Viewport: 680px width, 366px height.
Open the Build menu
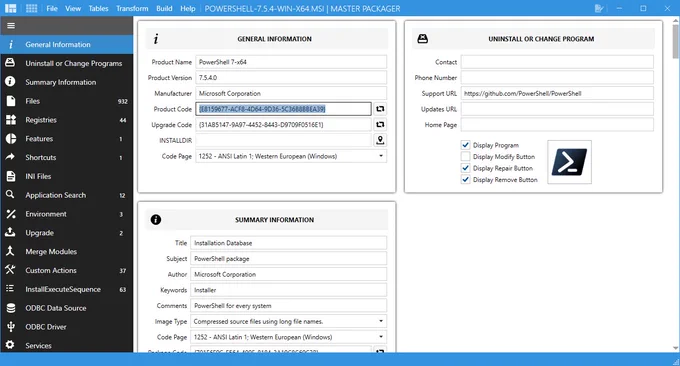[x=164, y=8]
